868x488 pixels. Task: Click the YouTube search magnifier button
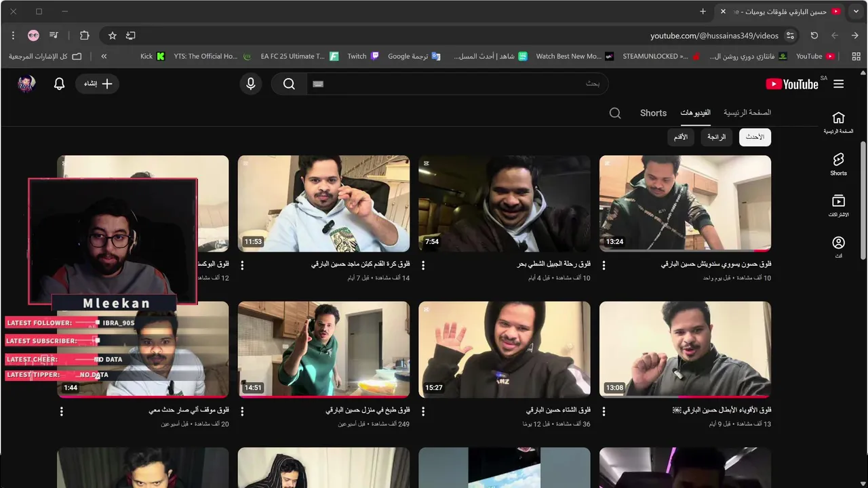[x=290, y=83]
